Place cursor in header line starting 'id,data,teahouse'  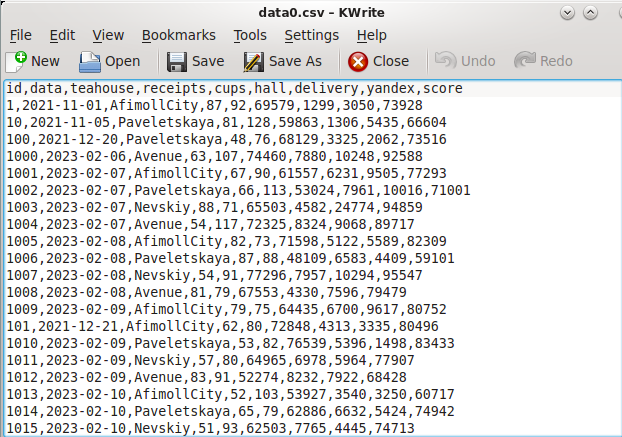click(234, 88)
